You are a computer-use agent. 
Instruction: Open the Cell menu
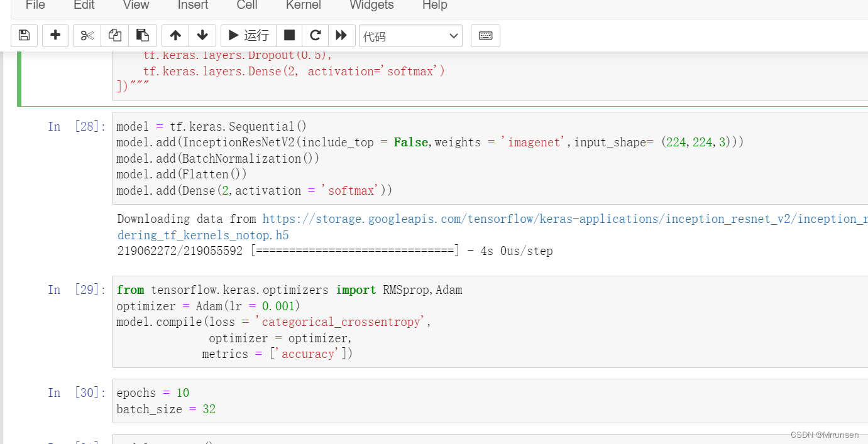247,6
